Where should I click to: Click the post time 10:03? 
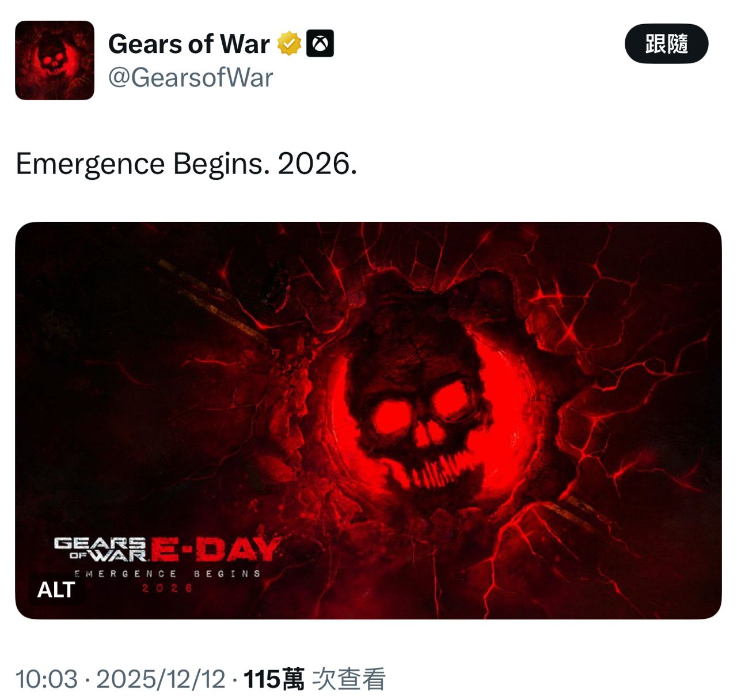[x=47, y=679]
